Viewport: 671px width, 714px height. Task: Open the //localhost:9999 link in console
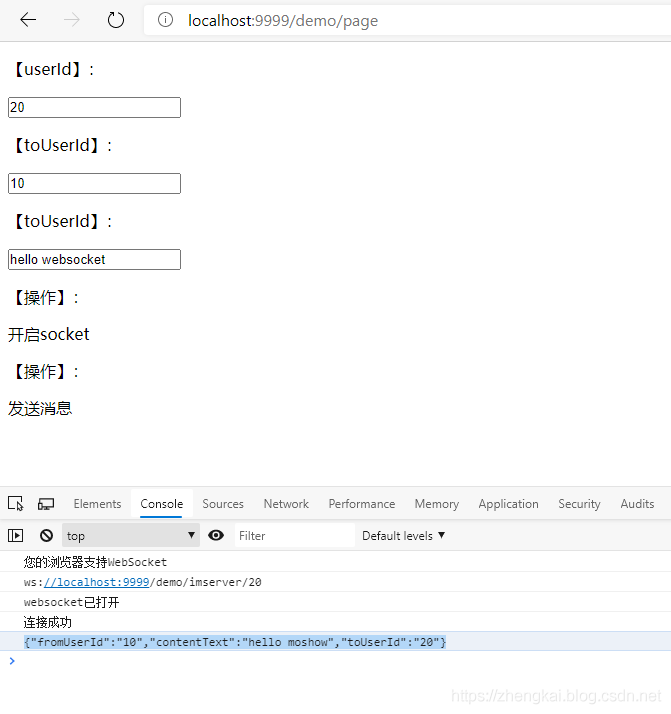point(97,582)
